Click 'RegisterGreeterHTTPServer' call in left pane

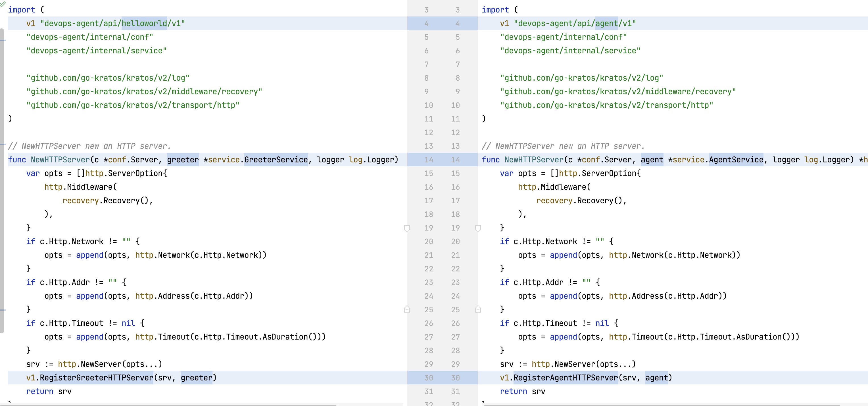pyautogui.click(x=96, y=378)
